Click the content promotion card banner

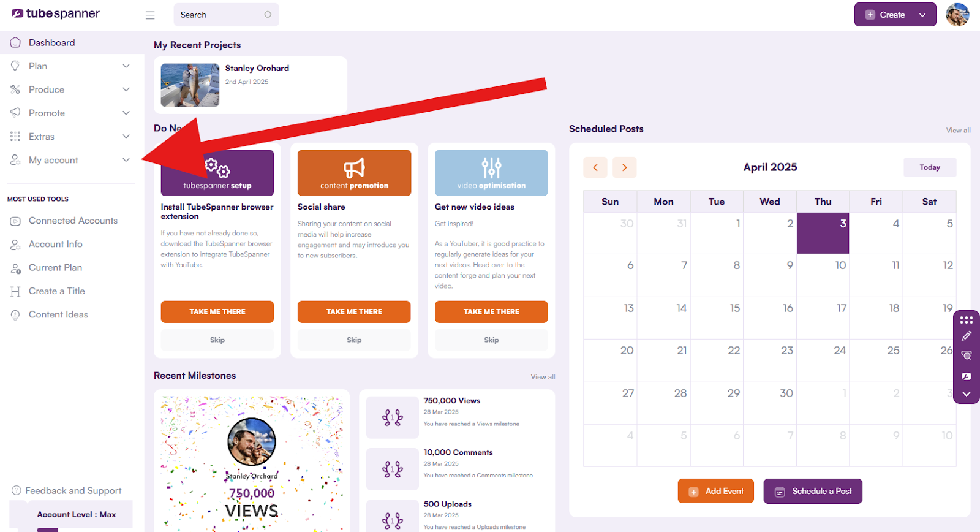(x=354, y=173)
